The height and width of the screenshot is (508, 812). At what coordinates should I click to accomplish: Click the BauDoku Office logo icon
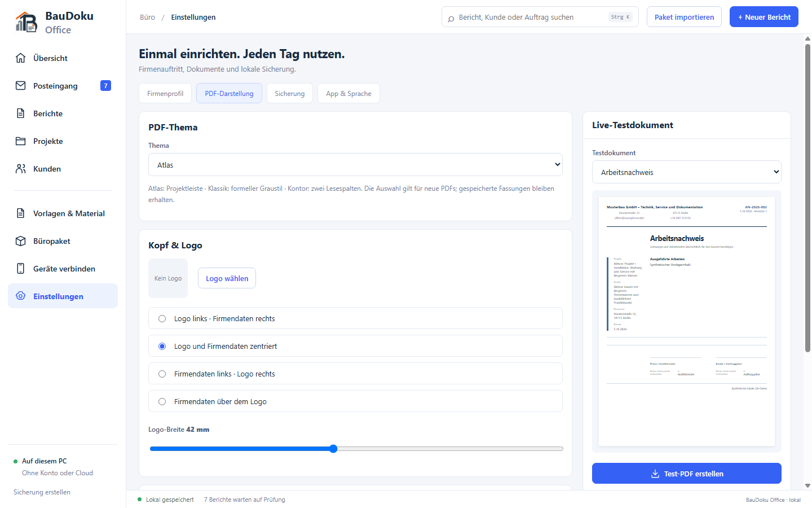pos(26,22)
